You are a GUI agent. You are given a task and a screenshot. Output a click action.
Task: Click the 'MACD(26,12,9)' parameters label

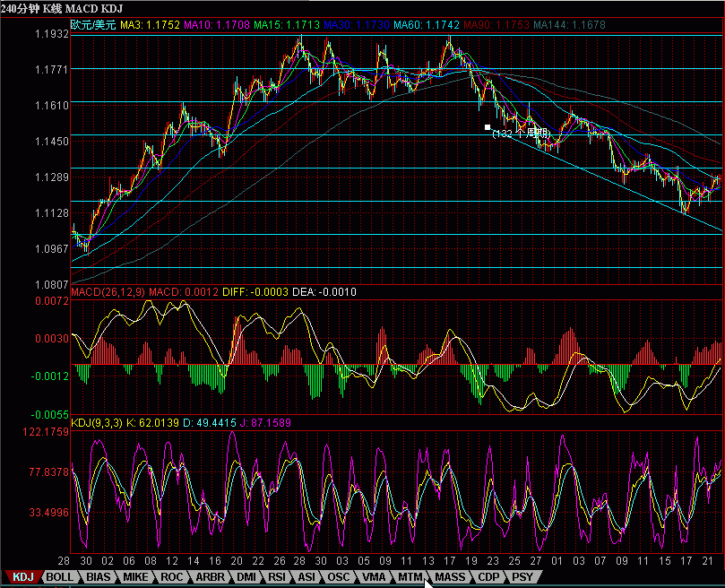coord(108,292)
